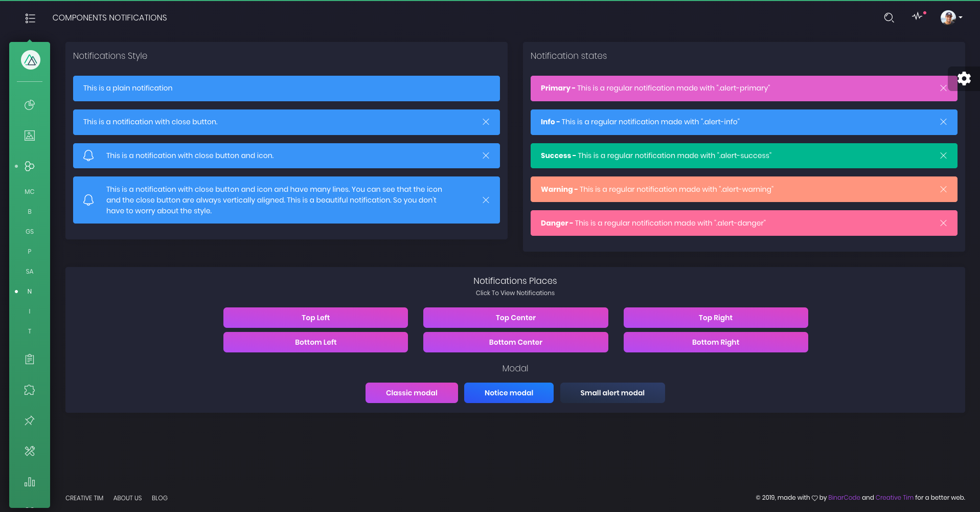Click bell icon in single-line notification

pyautogui.click(x=88, y=155)
